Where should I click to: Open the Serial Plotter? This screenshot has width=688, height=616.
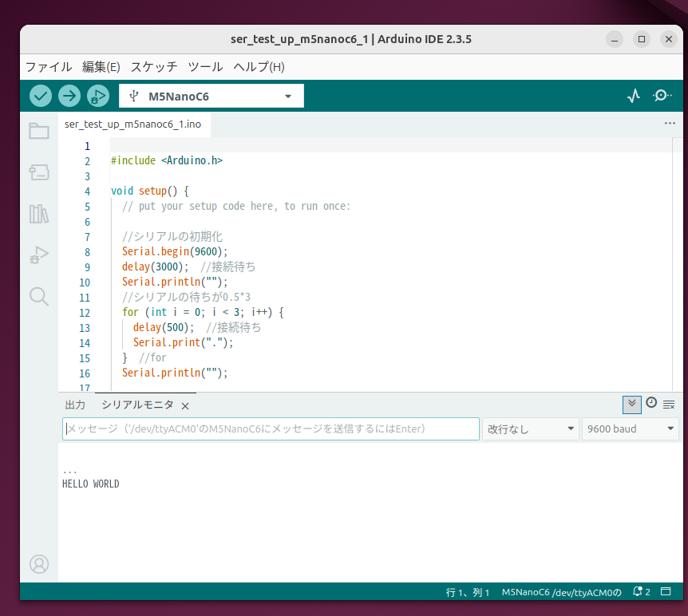(x=633, y=95)
